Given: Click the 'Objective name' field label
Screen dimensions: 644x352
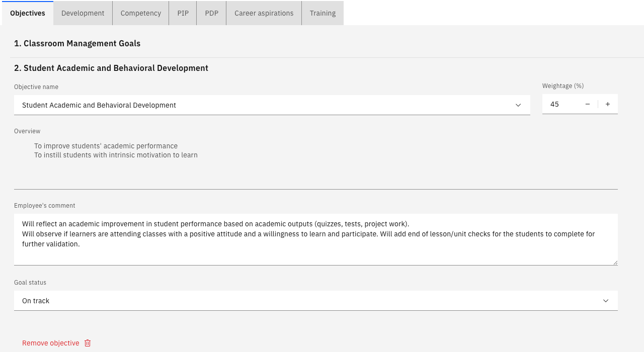Looking at the screenshot, I should [x=36, y=87].
